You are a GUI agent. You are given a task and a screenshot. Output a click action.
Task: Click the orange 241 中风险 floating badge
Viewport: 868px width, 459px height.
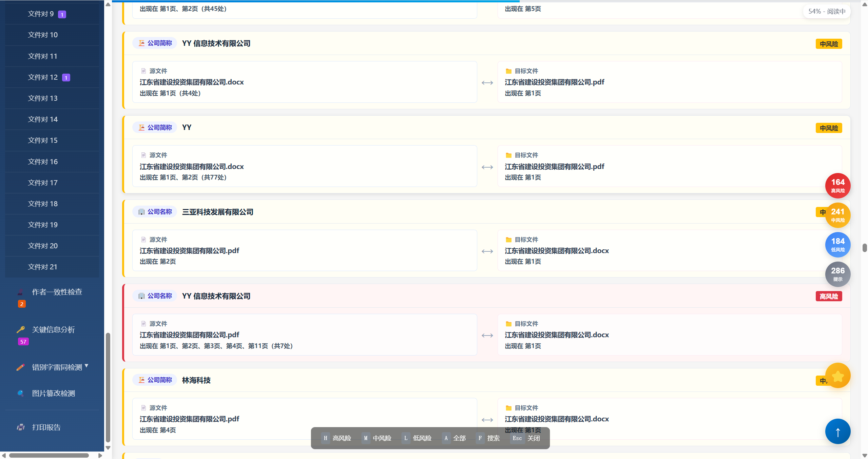(x=837, y=215)
